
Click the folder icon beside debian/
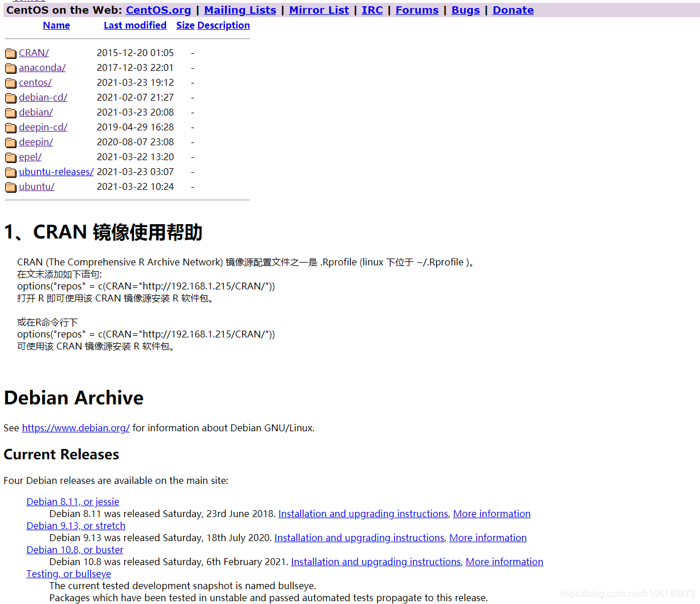click(11, 113)
